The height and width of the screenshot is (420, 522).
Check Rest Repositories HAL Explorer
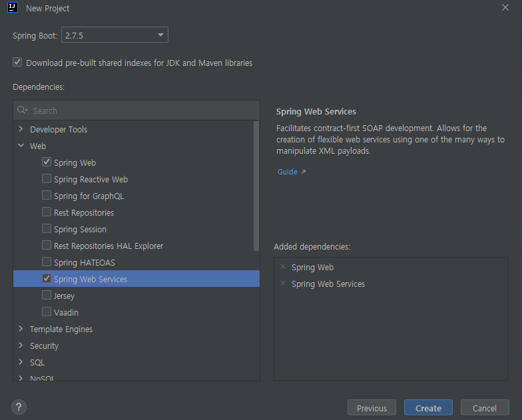point(47,245)
